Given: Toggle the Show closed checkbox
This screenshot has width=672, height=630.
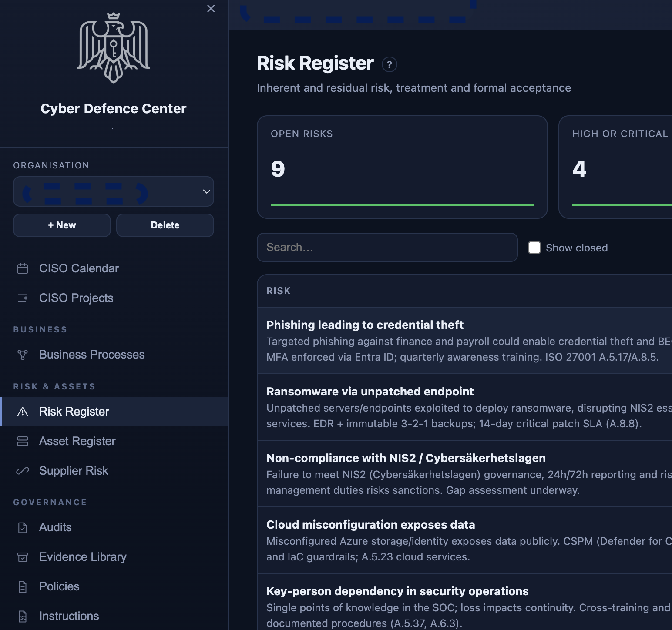Looking at the screenshot, I should pyautogui.click(x=534, y=248).
